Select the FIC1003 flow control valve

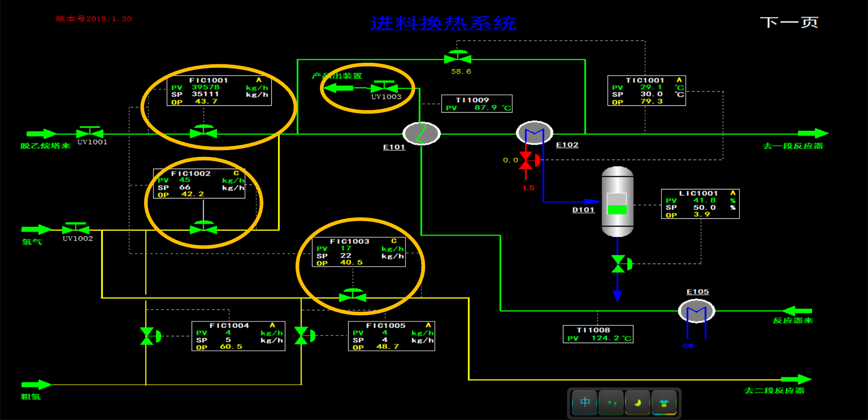(x=353, y=296)
